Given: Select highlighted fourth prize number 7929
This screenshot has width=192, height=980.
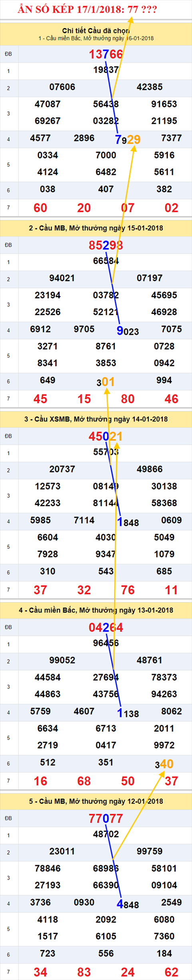Looking at the screenshot, I should click(128, 139).
